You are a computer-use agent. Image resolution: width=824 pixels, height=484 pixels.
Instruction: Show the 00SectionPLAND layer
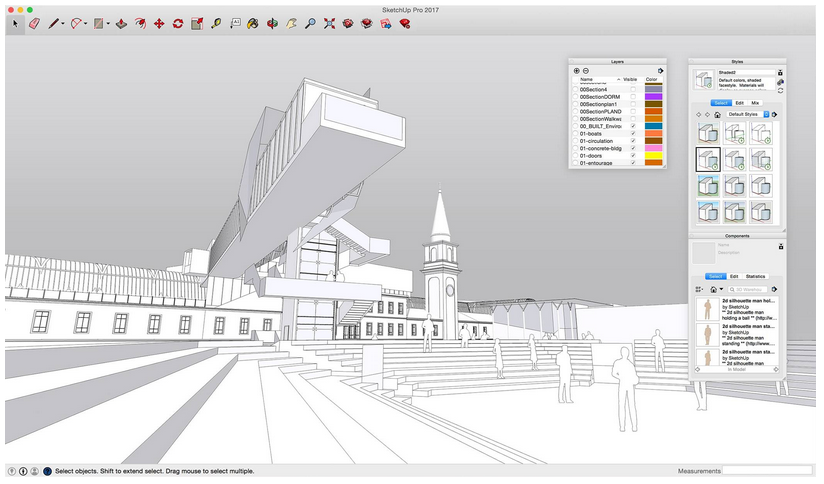click(633, 111)
